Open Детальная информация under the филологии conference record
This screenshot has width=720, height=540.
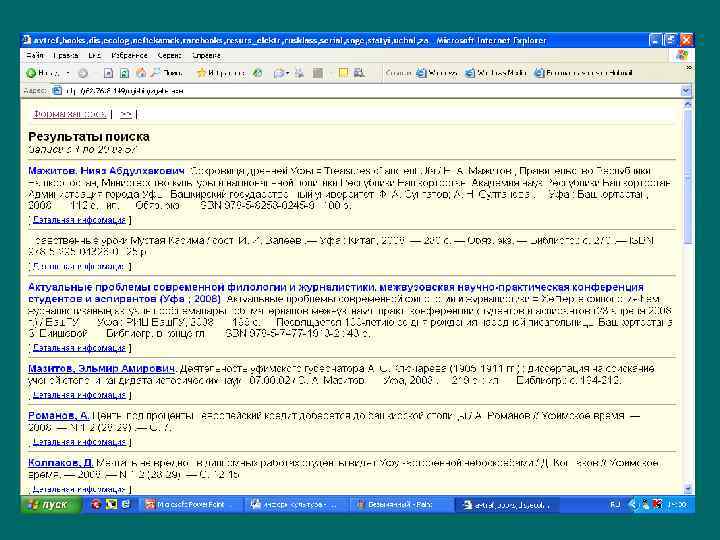tap(79, 348)
